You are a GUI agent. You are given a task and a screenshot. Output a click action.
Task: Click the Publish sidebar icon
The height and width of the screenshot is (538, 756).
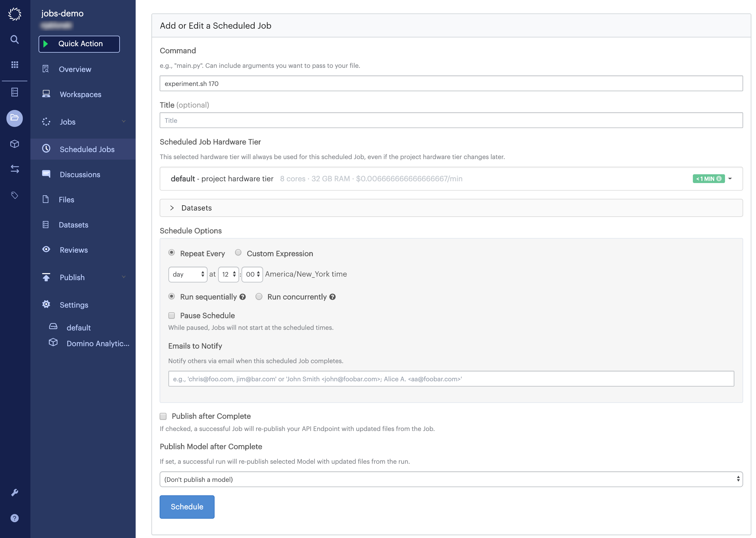(46, 277)
